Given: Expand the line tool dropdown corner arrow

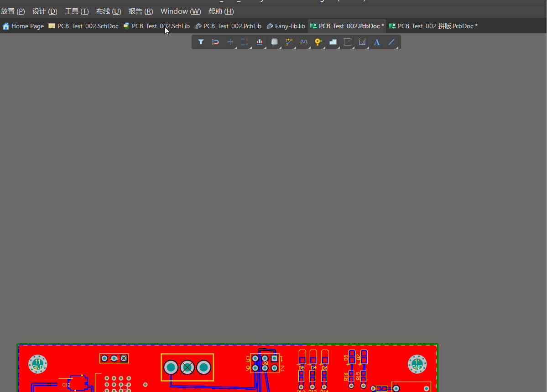Looking at the screenshot, I should point(397,47).
